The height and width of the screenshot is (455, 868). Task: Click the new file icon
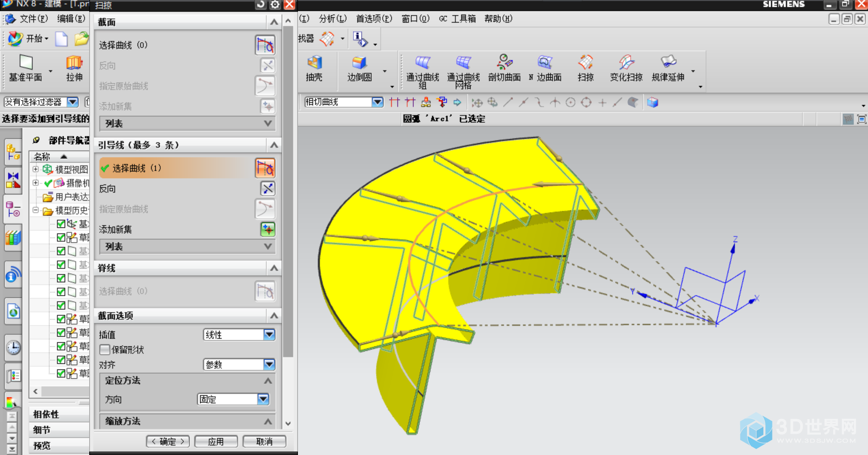click(x=61, y=39)
